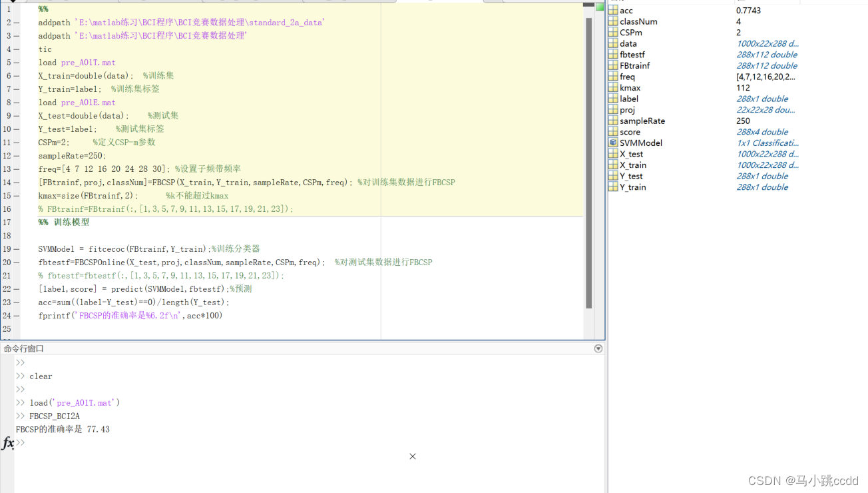
Task: Click the kmax variable icon in Workspace
Action: (x=613, y=87)
